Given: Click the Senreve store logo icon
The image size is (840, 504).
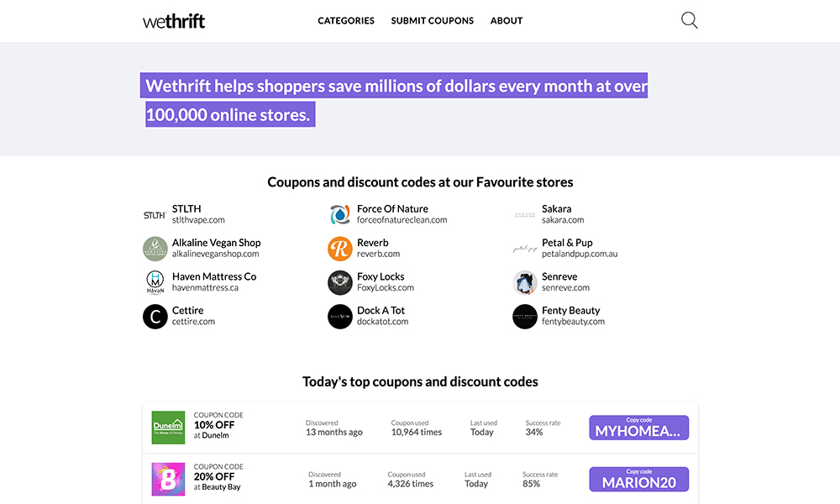Looking at the screenshot, I should tap(524, 282).
